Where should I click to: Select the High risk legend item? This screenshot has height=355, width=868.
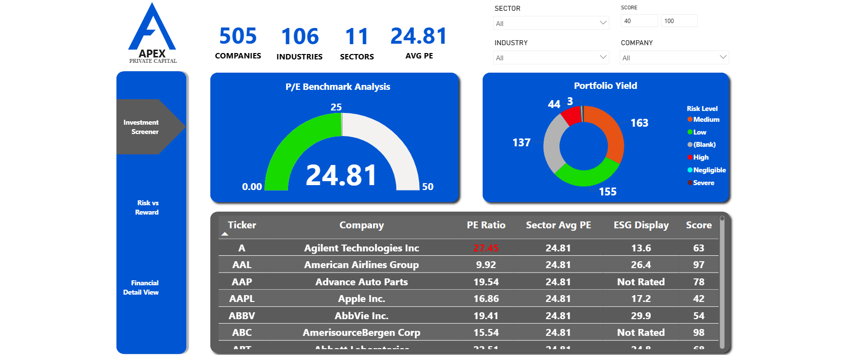700,157
